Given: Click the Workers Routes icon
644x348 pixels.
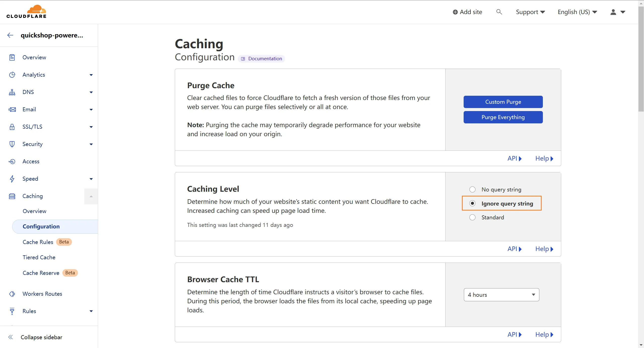Looking at the screenshot, I should 12,294.
